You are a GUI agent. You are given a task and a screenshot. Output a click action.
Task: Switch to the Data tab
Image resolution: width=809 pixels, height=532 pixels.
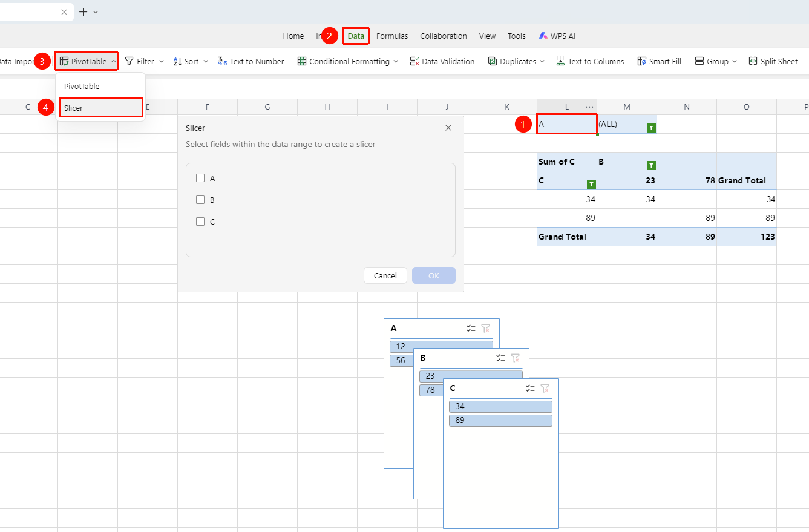point(356,36)
